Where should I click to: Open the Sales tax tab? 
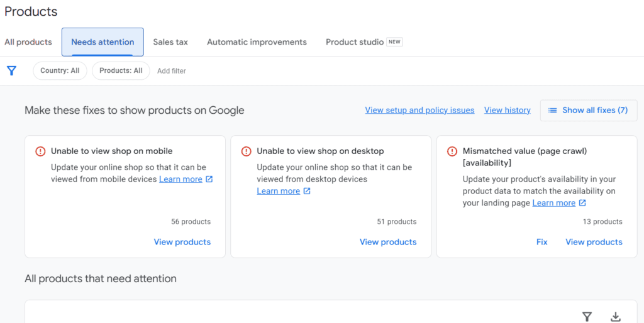tap(170, 42)
